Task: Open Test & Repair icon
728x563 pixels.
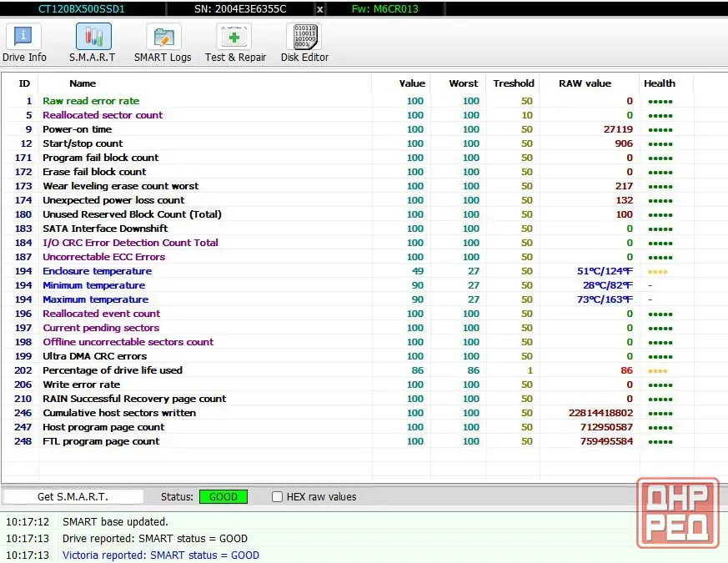Action: tap(234, 36)
